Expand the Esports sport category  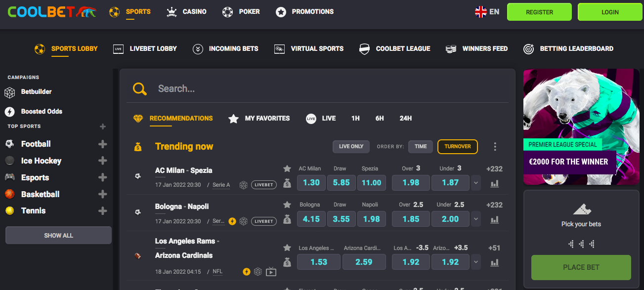[x=103, y=177]
